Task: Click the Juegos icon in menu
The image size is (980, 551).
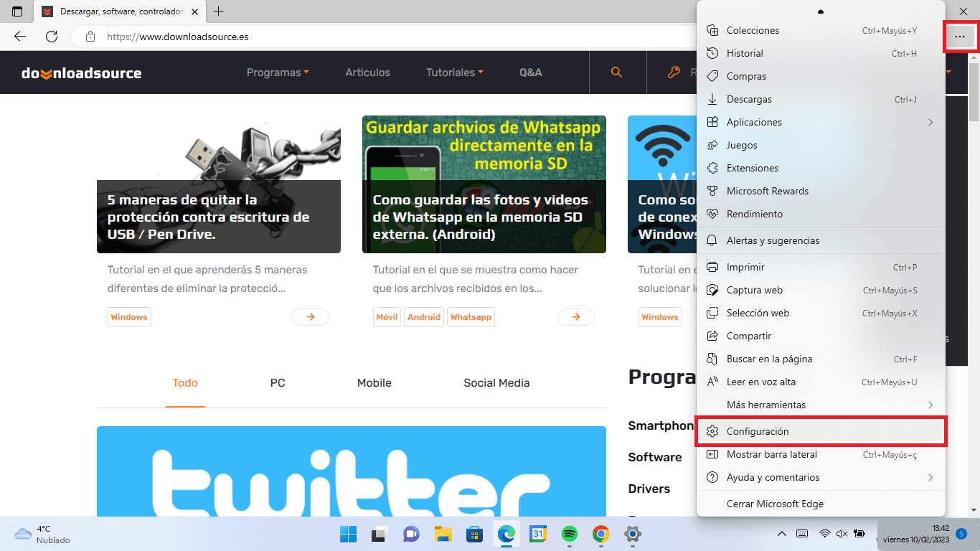Action: click(712, 145)
